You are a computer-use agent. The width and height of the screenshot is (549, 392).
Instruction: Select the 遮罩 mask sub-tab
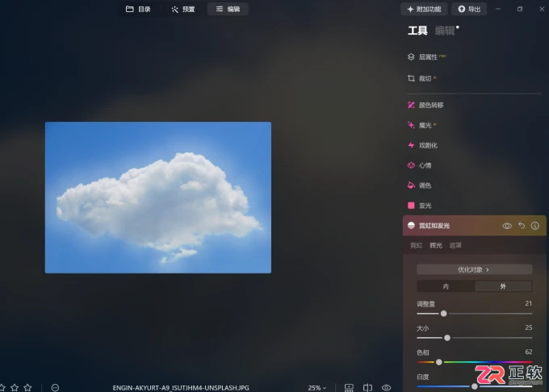455,245
